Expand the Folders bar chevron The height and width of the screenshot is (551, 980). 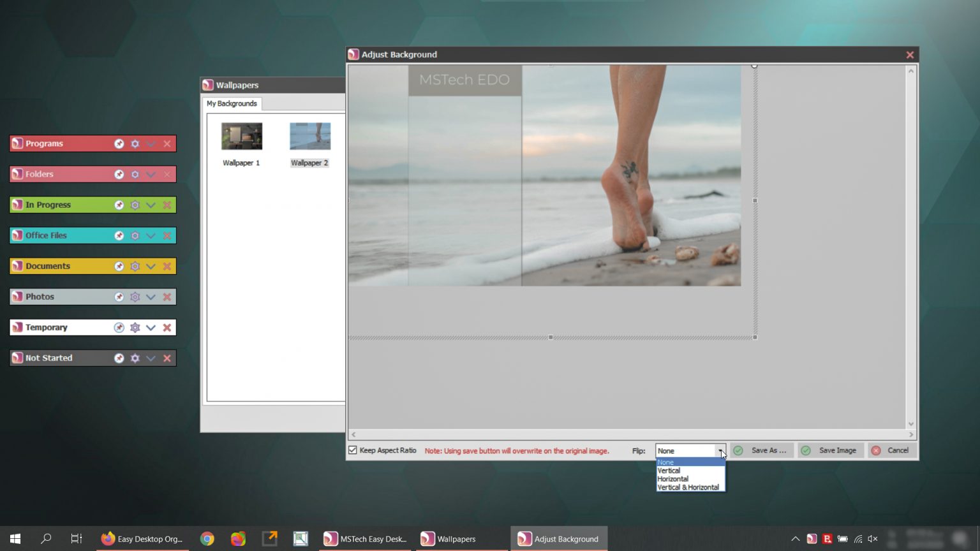(151, 174)
